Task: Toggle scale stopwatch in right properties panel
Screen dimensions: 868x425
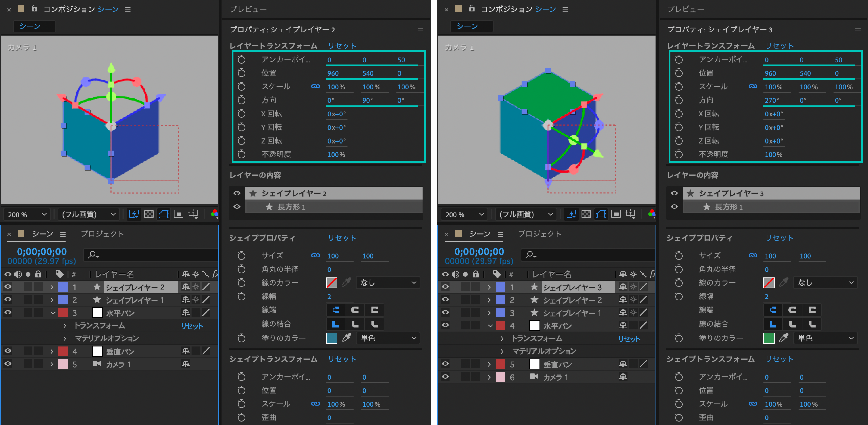Action: 679,87
